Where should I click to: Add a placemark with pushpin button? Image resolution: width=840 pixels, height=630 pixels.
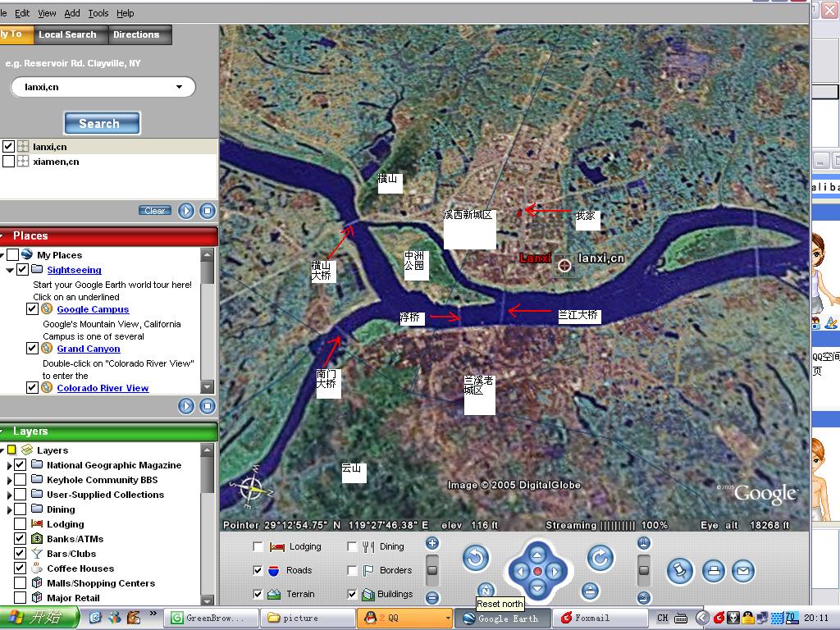click(680, 571)
